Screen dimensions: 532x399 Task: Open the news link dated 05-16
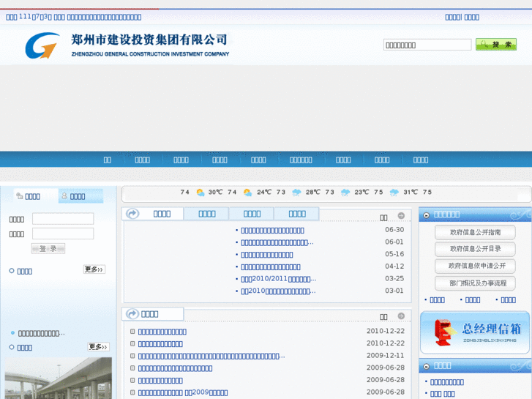[x=266, y=255]
